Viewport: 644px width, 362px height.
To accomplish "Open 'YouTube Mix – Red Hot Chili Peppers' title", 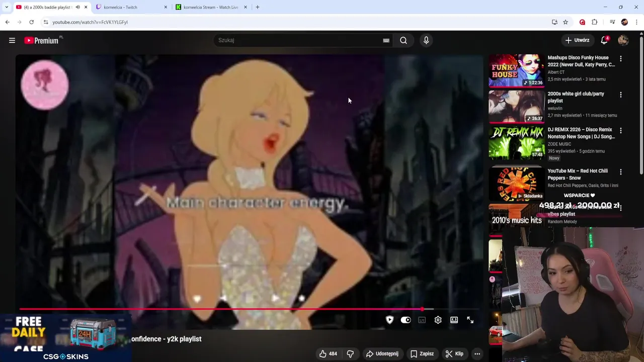I will point(578,174).
